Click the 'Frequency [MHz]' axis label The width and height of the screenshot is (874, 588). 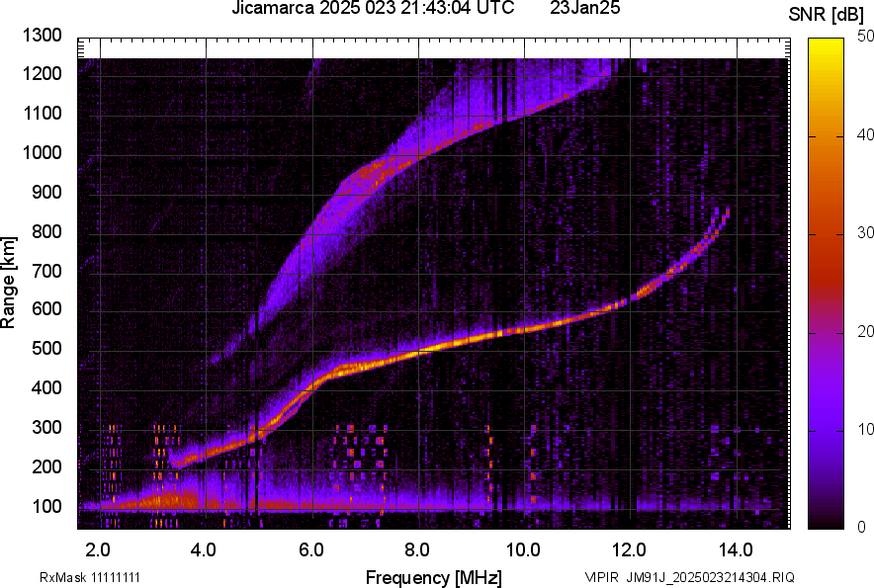pos(434,577)
